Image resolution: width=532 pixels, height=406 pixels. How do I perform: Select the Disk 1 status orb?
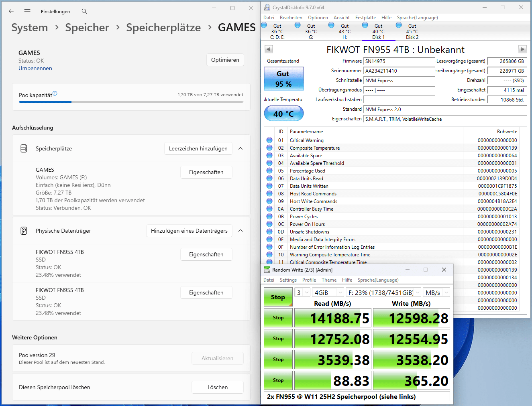365,25
